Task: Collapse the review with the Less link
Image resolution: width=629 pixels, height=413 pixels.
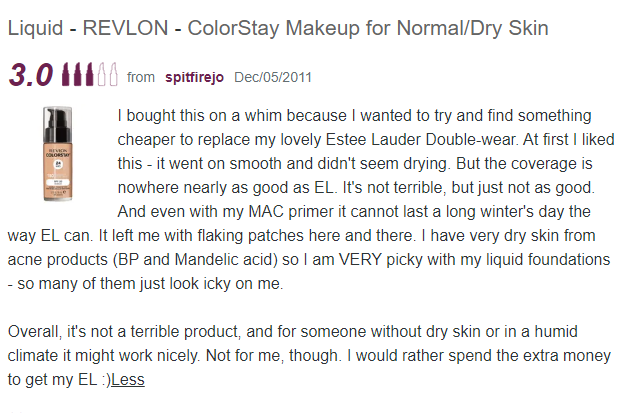Action: [128, 379]
